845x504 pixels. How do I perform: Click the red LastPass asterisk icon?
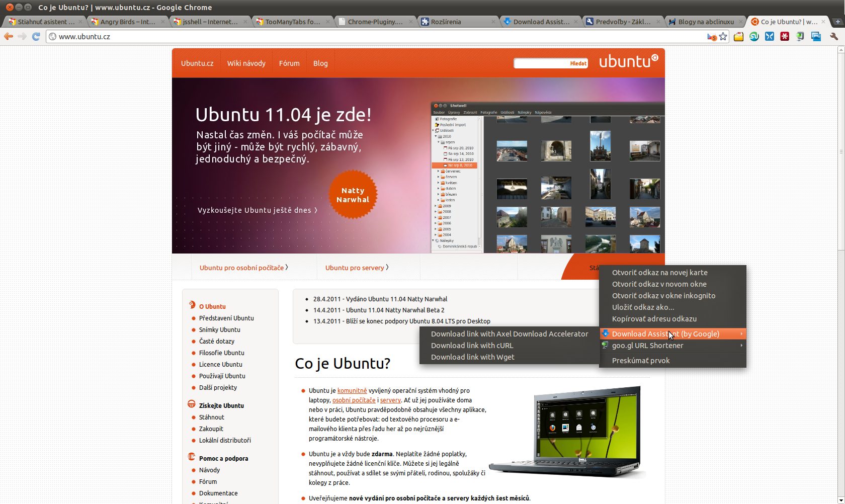tap(785, 36)
